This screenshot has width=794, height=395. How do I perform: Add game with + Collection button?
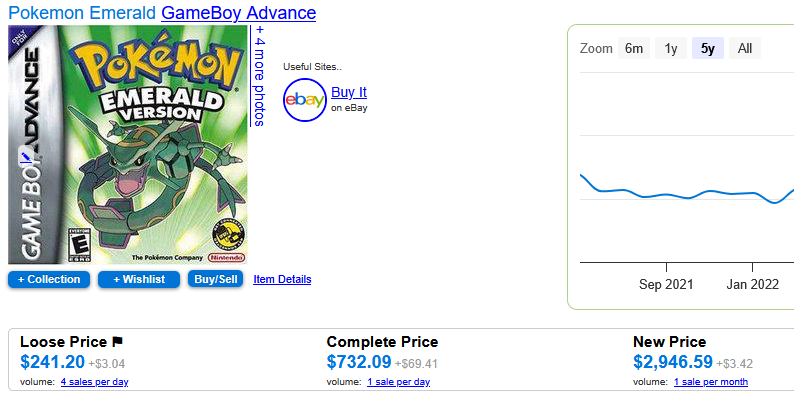pyautogui.click(x=49, y=280)
